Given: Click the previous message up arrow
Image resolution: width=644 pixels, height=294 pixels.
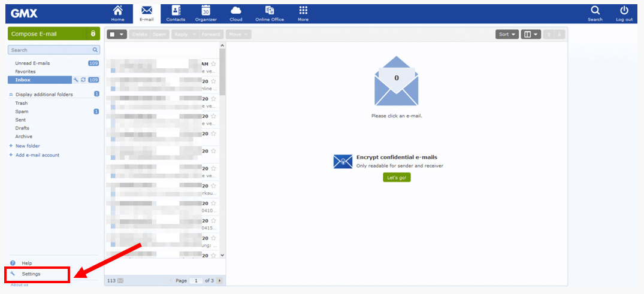Looking at the screenshot, I should pyautogui.click(x=548, y=35).
